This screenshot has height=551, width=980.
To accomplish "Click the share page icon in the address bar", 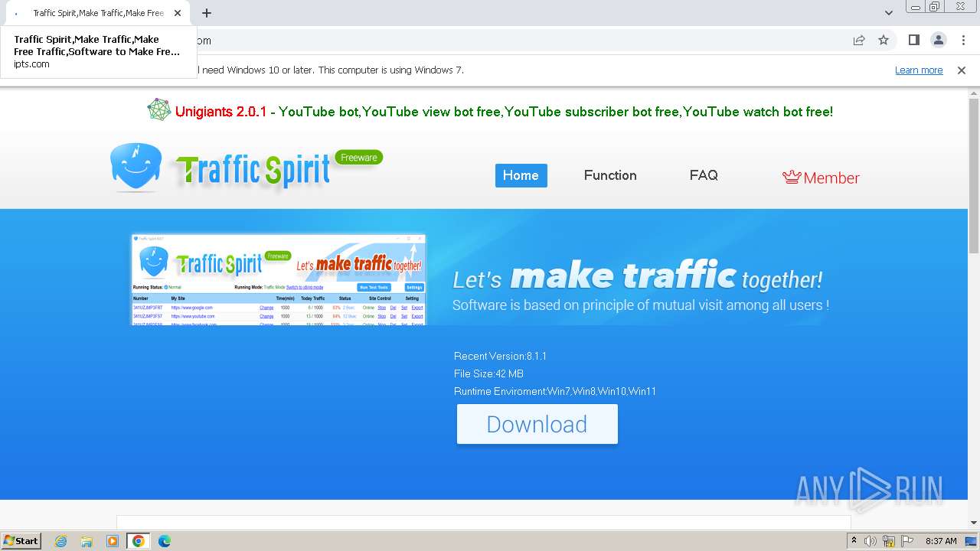I will (x=859, y=40).
